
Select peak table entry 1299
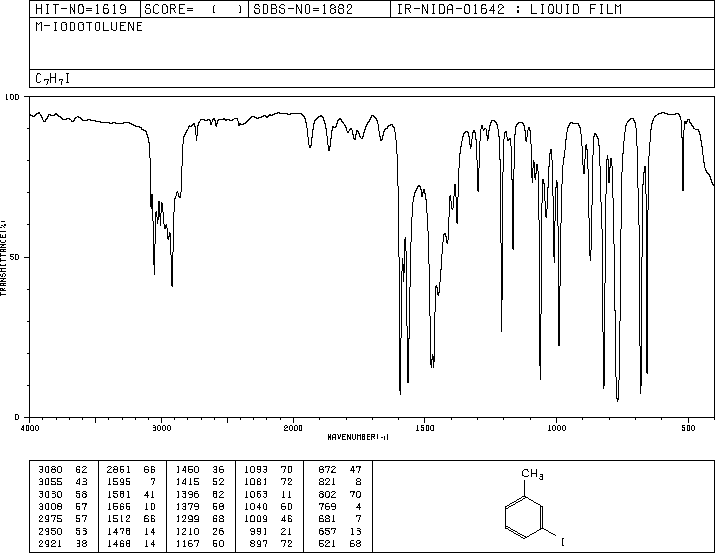(187, 519)
